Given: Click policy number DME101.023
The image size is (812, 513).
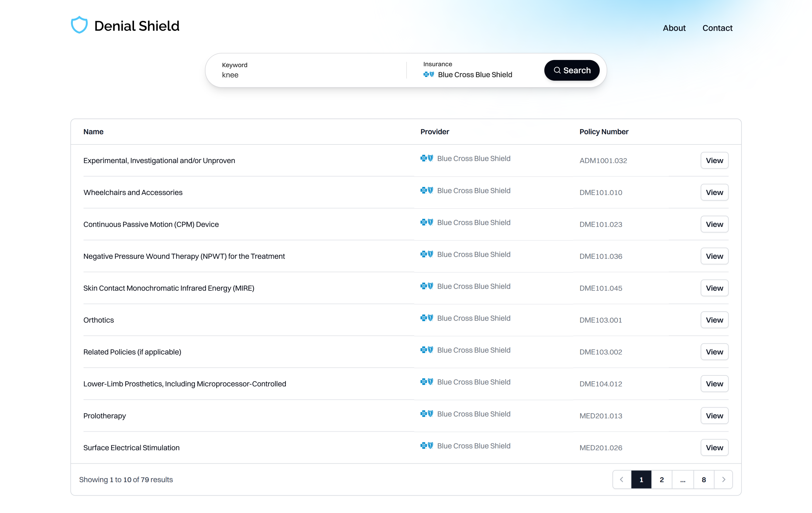Looking at the screenshot, I should pyautogui.click(x=601, y=224).
